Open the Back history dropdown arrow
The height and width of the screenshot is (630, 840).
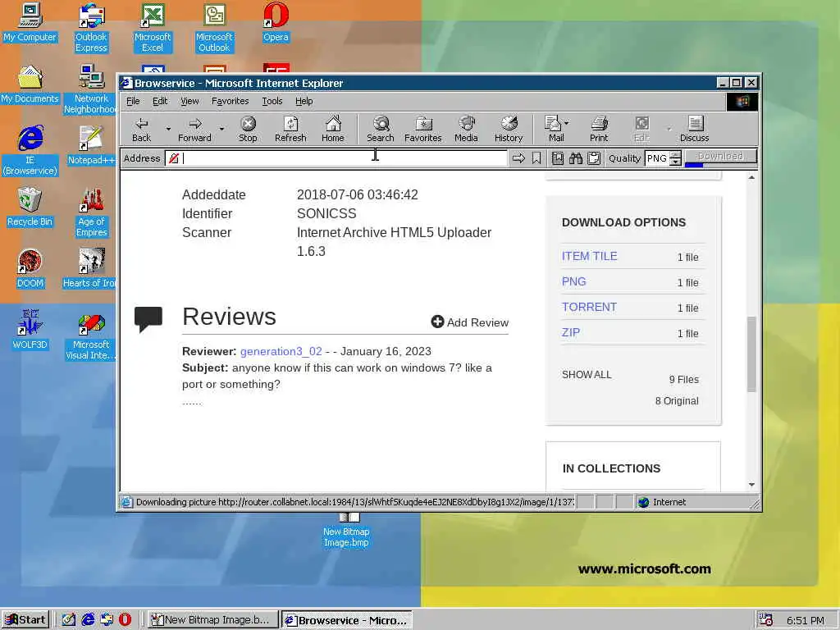[x=168, y=129]
